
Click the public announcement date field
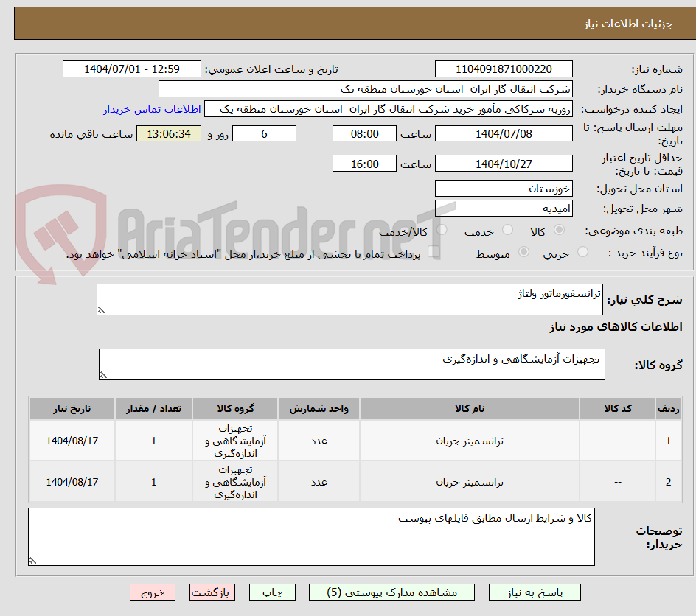click(131, 69)
